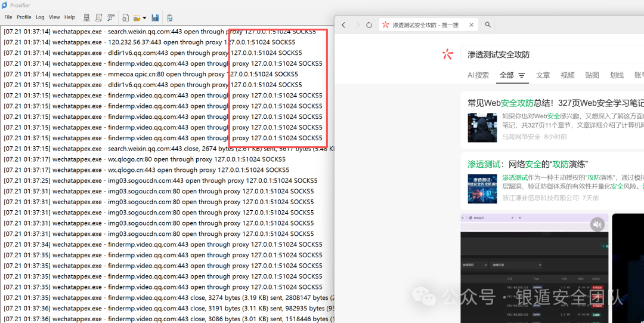Open the Profile menu in Proxifier
Image resolution: width=644 pixels, height=323 pixels.
(x=24, y=17)
